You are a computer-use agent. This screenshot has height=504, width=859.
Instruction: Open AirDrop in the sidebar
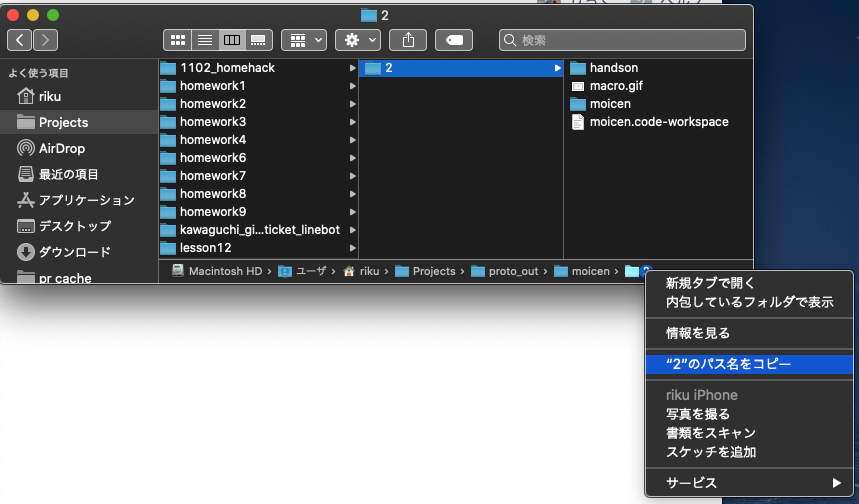tap(79, 148)
